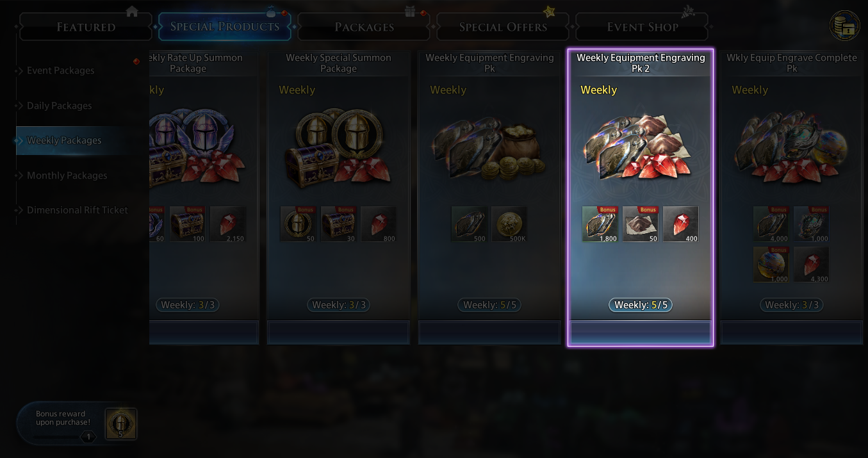This screenshot has width=868, height=458.
Task: Select the 50 bonus cloth item icon
Action: click(641, 224)
